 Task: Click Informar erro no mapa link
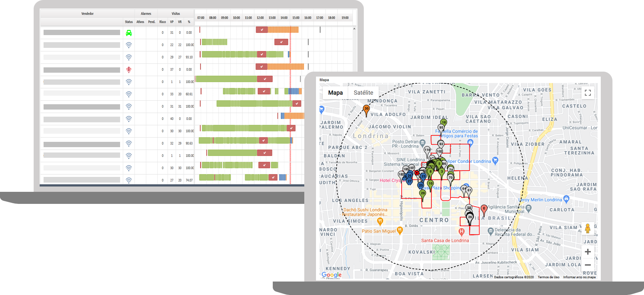click(x=579, y=277)
